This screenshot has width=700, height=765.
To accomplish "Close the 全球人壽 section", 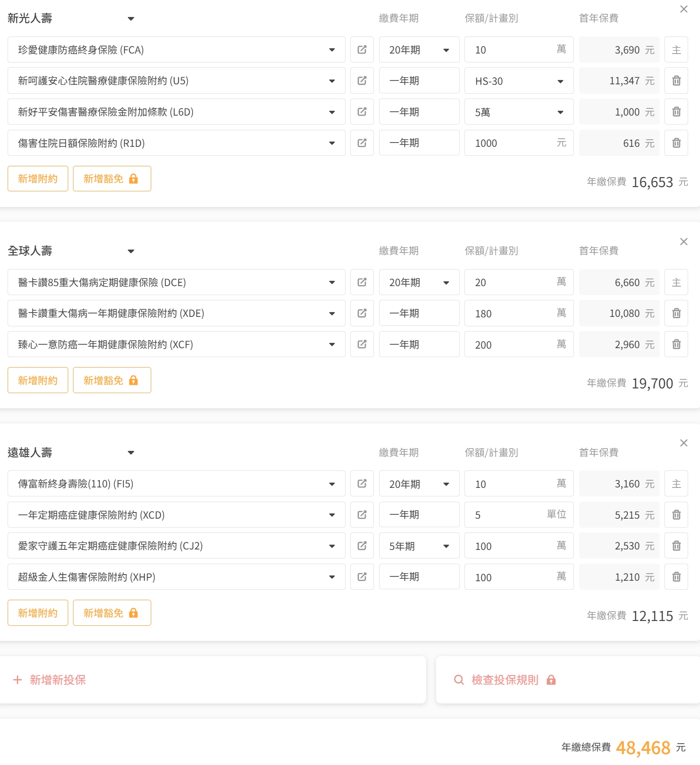I will click(683, 242).
